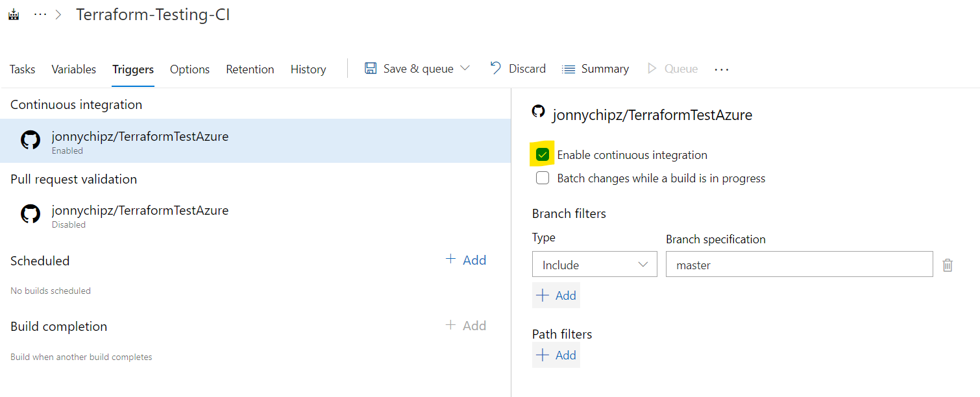Check Batch changes while a build is in progress
Image resolution: width=980 pixels, height=397 pixels.
point(543,178)
